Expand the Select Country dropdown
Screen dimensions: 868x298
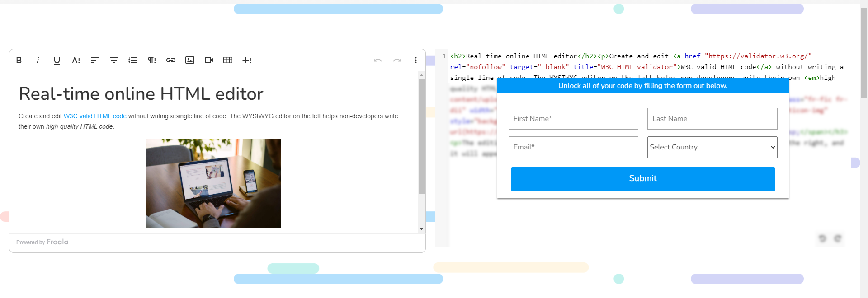click(x=712, y=147)
